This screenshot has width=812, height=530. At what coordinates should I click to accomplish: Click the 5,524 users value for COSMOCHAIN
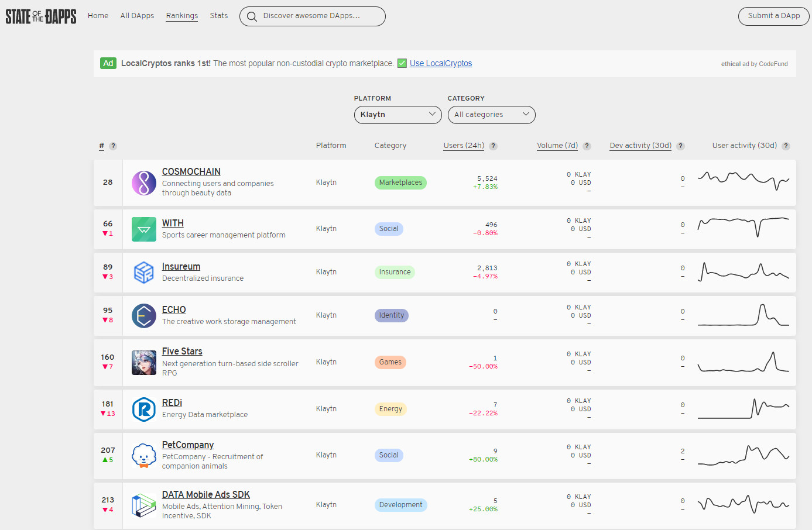(487, 178)
